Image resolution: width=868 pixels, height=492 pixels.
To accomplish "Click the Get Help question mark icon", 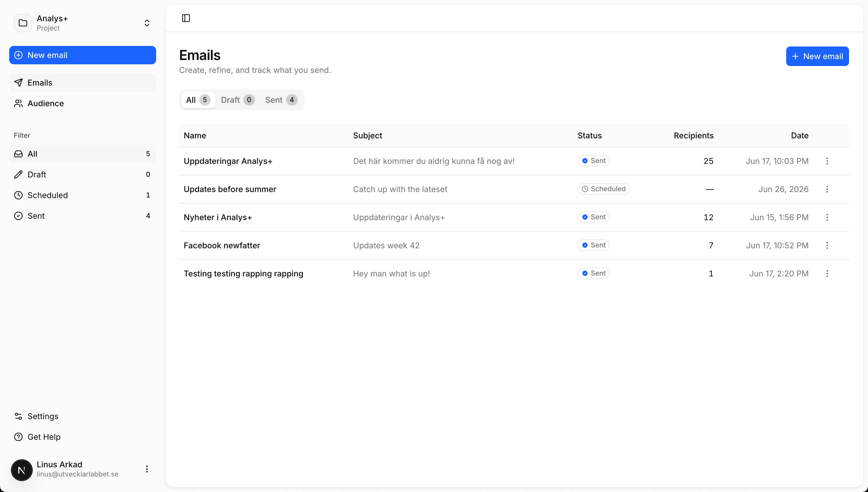I will 18,437.
